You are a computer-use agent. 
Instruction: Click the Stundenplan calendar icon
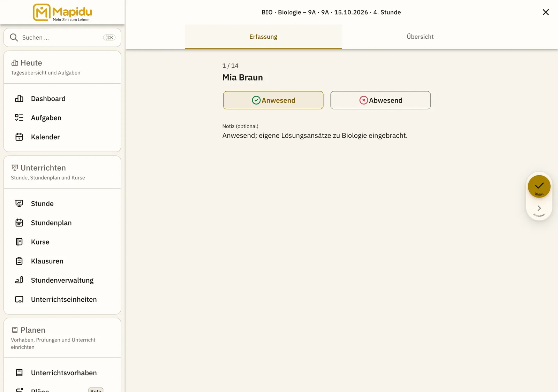click(19, 223)
